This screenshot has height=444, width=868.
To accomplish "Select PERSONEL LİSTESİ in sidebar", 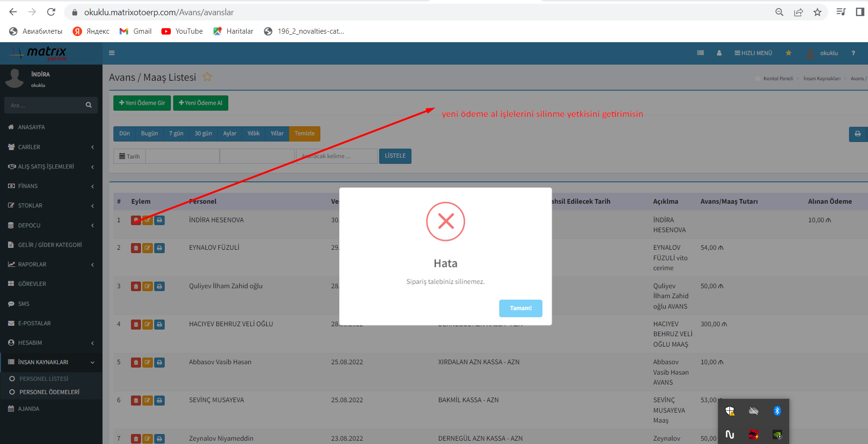I will click(44, 379).
